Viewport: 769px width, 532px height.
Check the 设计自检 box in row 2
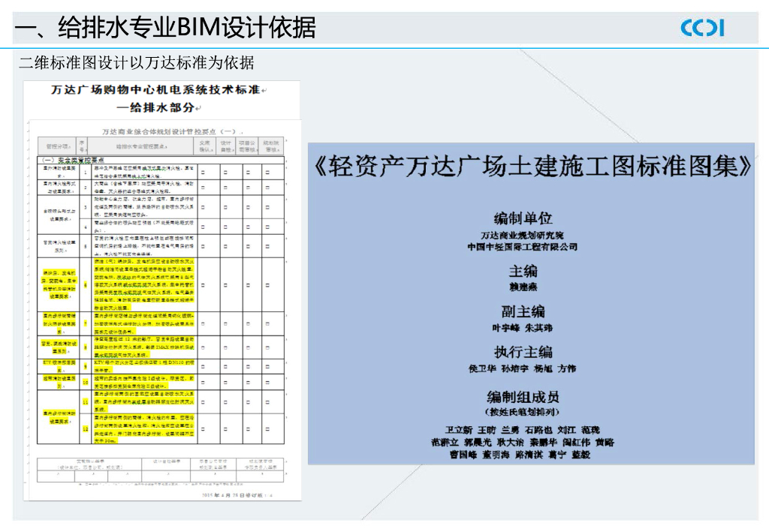[x=225, y=188]
